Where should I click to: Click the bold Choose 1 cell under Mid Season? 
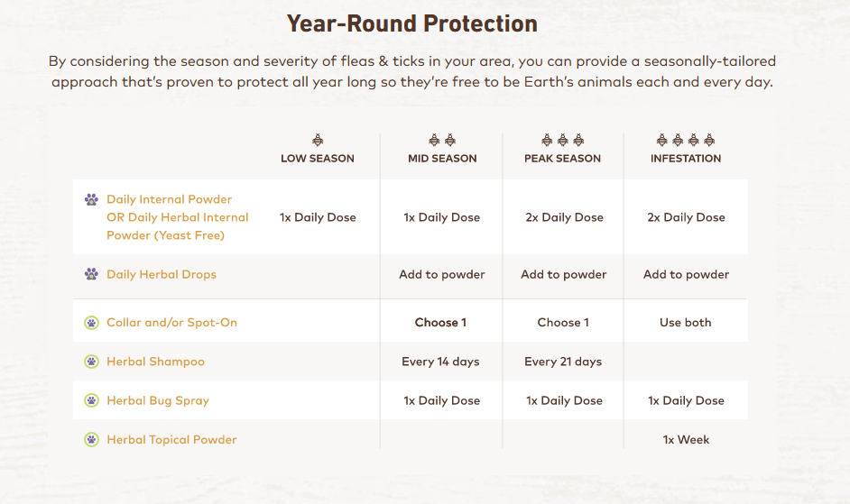point(441,322)
